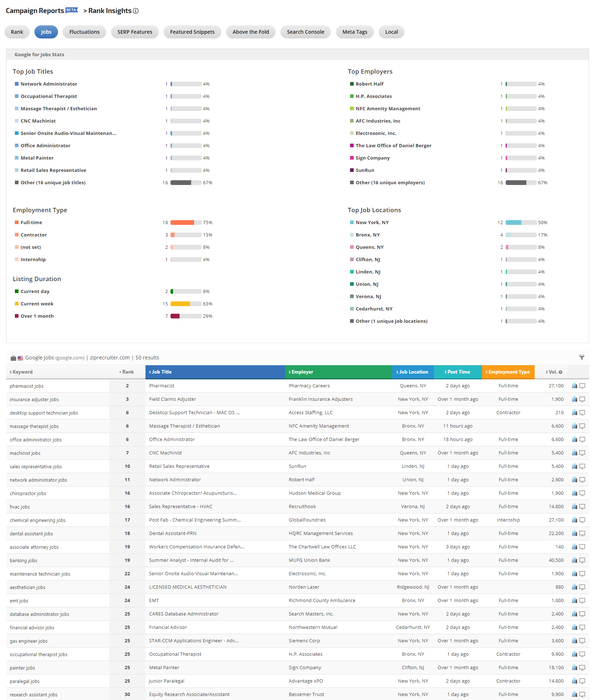Click the info icon beside Rank Insights
The height and width of the screenshot is (700, 596).
(136, 11)
